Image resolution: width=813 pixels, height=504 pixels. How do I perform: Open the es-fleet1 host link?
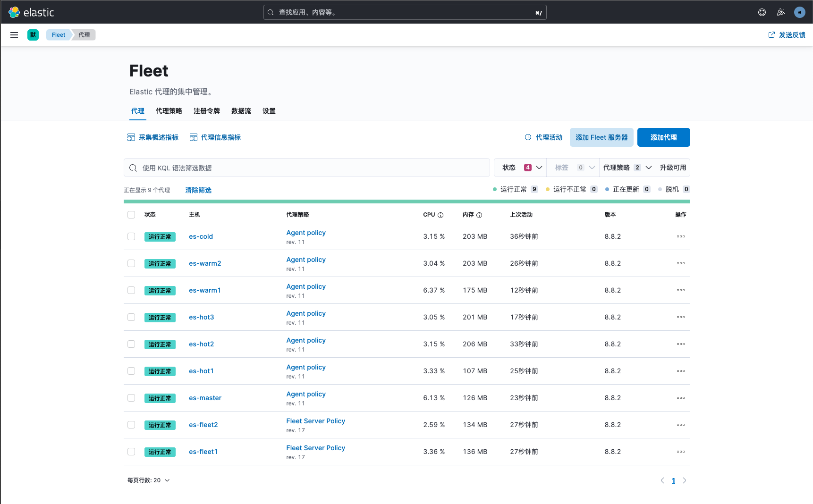click(x=203, y=452)
